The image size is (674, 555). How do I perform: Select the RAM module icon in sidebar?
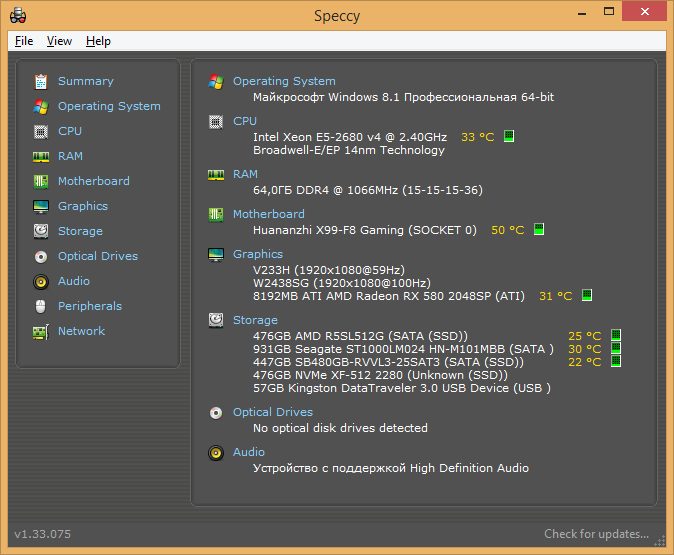coord(41,156)
